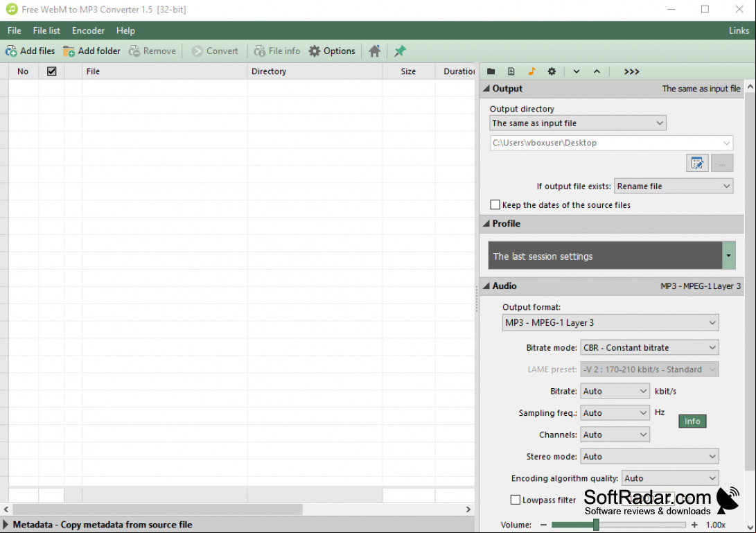Click the home icon in the toolbar
Screen dimensions: 756x533
tap(375, 51)
